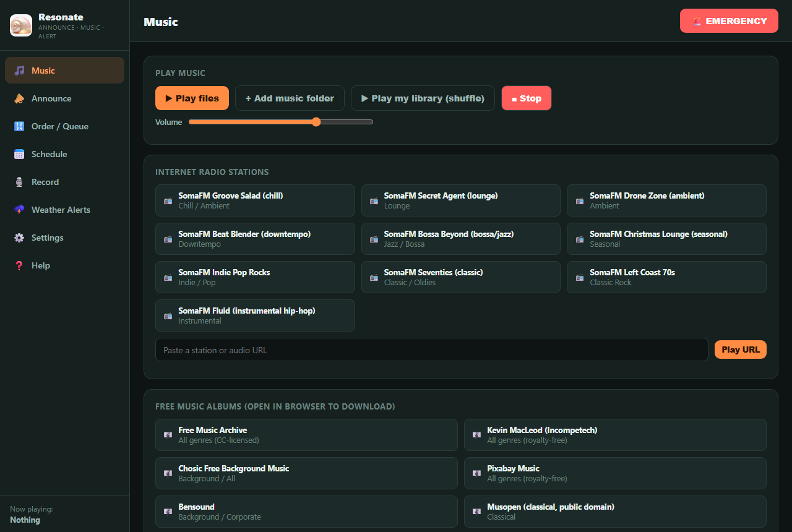Image resolution: width=792 pixels, height=532 pixels.
Task: Select the SomaFM Indie Pop Rocks station
Action: 255,277
